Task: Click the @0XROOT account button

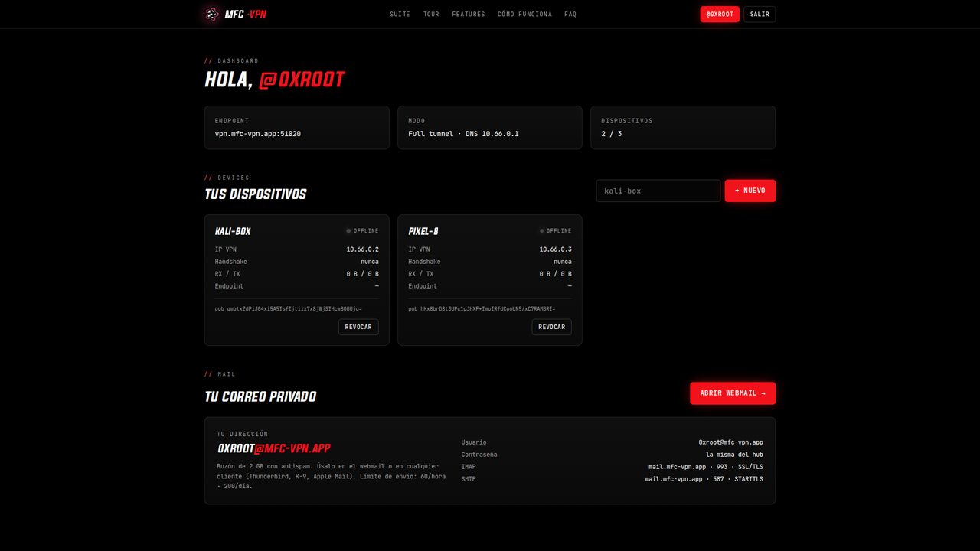Action: click(720, 15)
